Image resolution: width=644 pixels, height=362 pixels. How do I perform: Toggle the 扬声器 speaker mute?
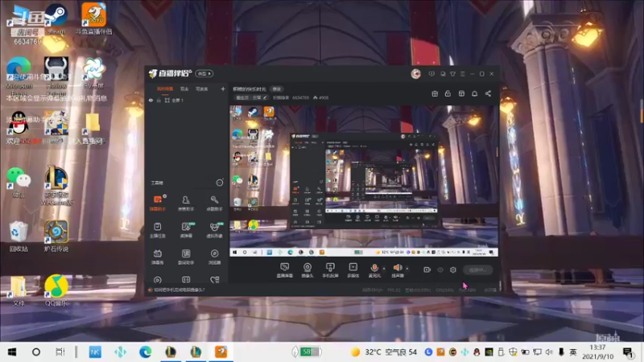click(397, 270)
